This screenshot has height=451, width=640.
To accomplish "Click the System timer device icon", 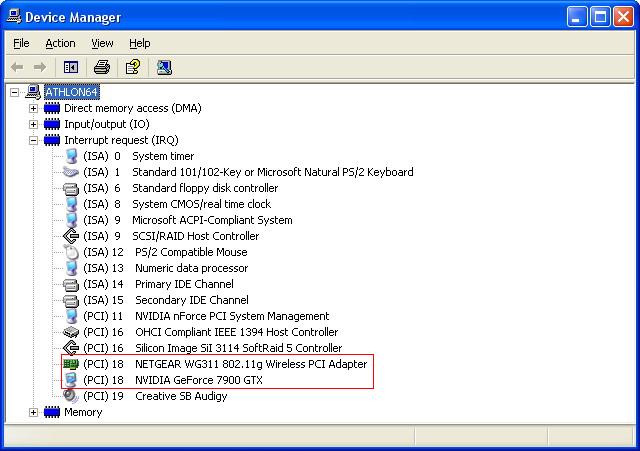I will (x=71, y=156).
